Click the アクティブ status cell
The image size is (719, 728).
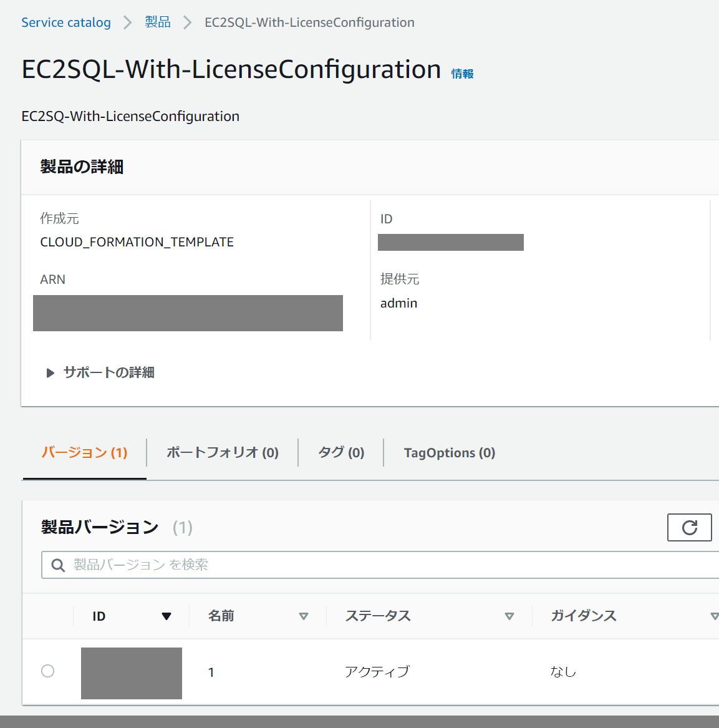[x=377, y=672]
